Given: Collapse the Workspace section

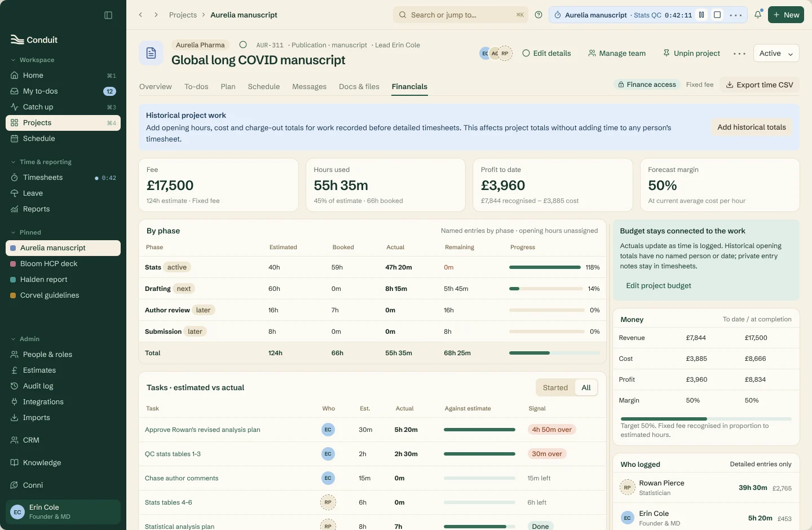Looking at the screenshot, I should point(33,60).
